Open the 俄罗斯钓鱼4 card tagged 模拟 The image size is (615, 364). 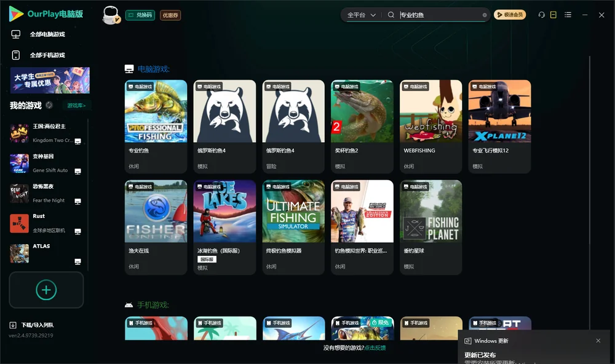(224, 126)
